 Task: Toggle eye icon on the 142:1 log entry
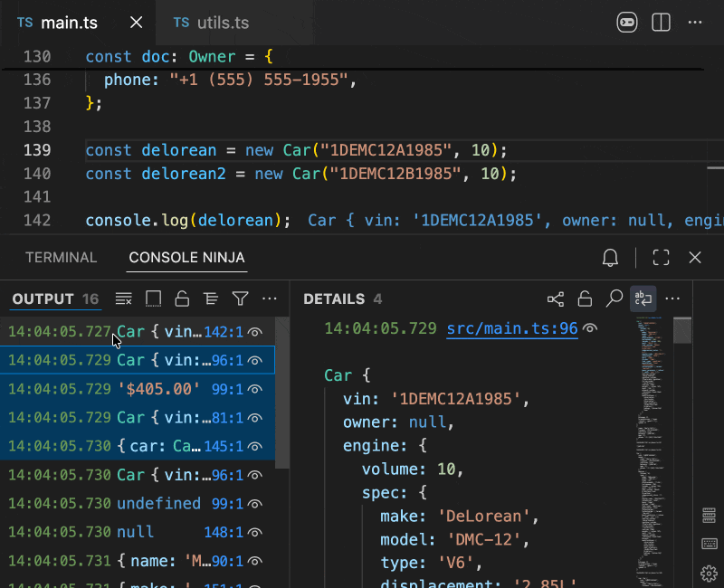255,332
